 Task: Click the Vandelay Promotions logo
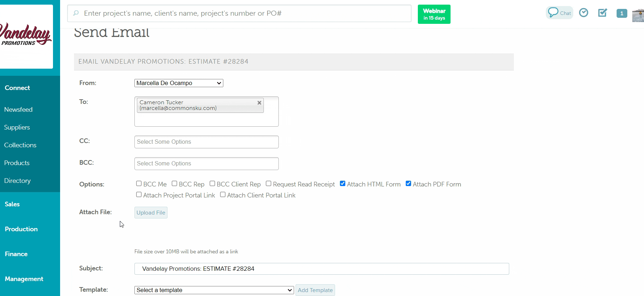(x=26, y=36)
